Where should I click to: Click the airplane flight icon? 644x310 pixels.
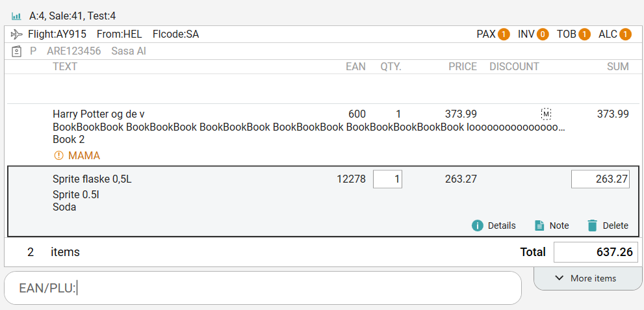tap(17, 34)
